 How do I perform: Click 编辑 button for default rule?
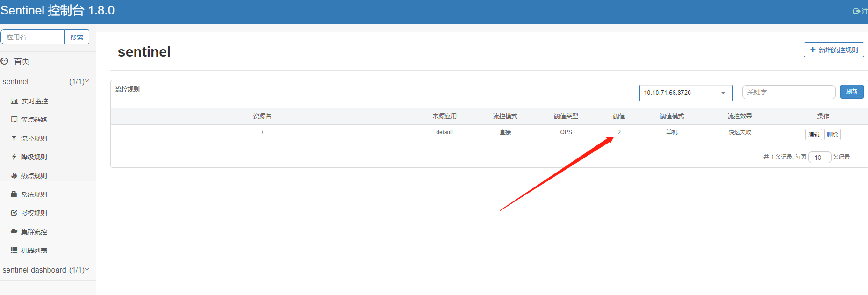pos(813,134)
